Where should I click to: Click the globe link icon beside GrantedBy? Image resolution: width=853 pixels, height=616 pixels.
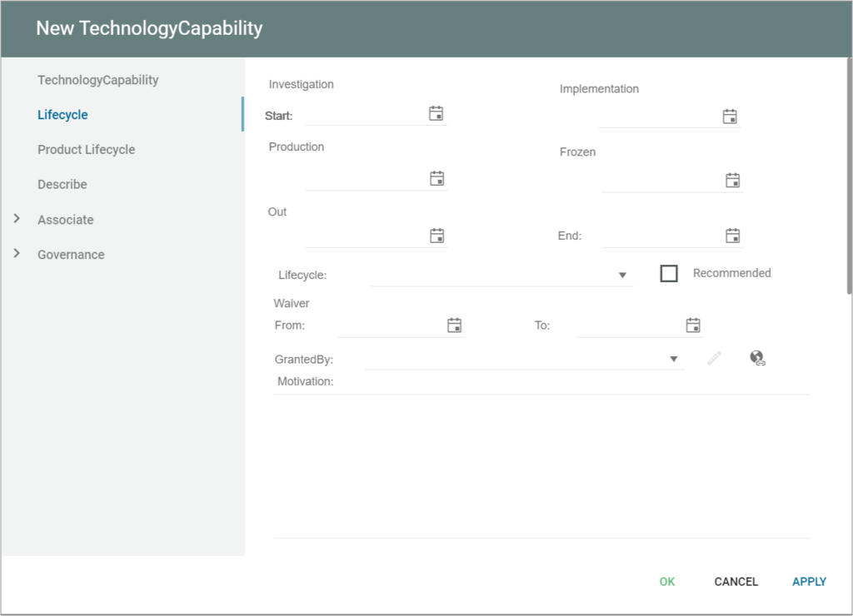[756, 358]
